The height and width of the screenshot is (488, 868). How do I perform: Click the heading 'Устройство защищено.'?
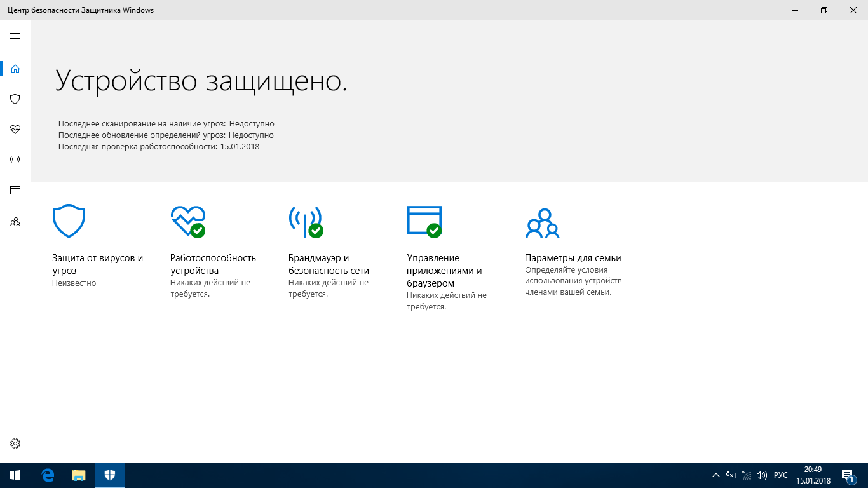201,81
